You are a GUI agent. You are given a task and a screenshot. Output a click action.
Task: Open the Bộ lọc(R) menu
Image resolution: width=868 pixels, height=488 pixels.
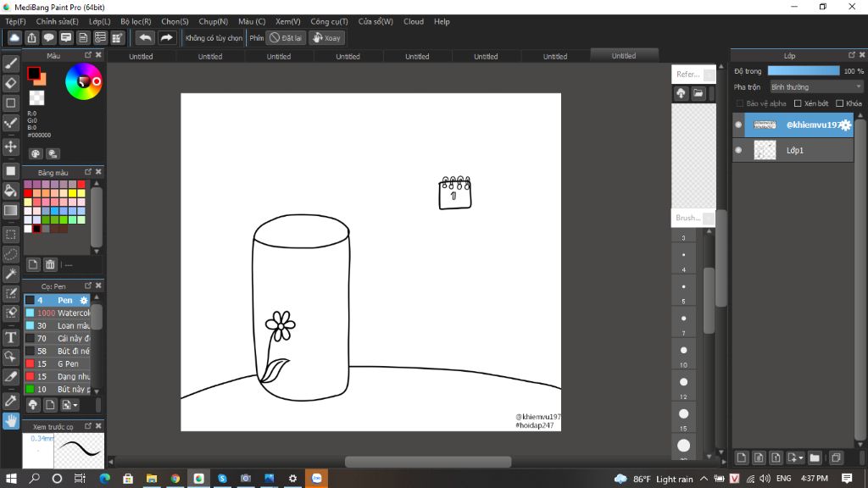click(136, 21)
